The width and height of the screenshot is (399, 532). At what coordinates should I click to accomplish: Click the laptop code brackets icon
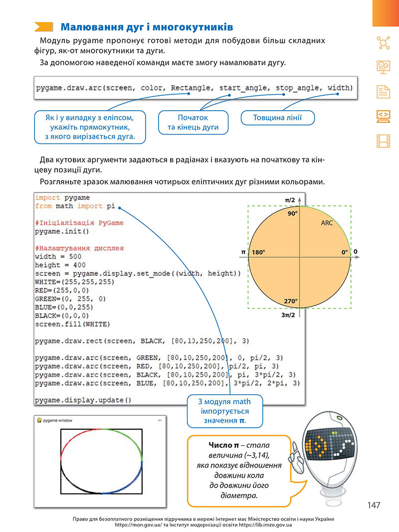tap(383, 116)
